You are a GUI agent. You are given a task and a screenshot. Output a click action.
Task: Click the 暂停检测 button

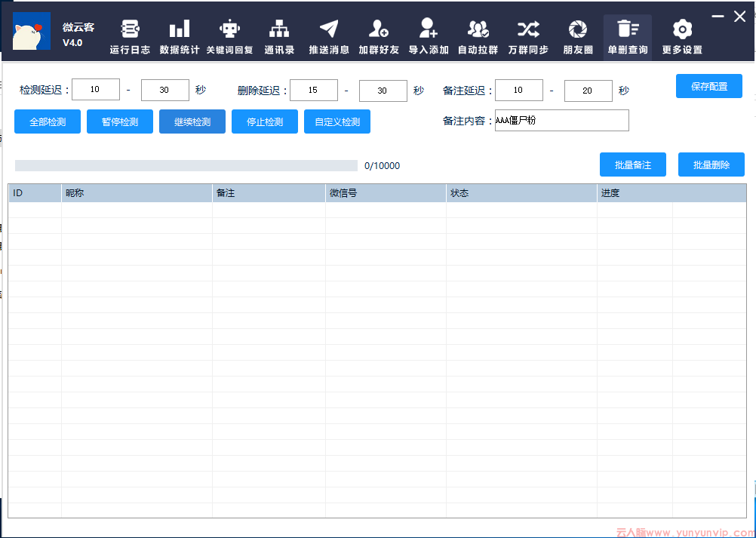pyautogui.click(x=120, y=121)
